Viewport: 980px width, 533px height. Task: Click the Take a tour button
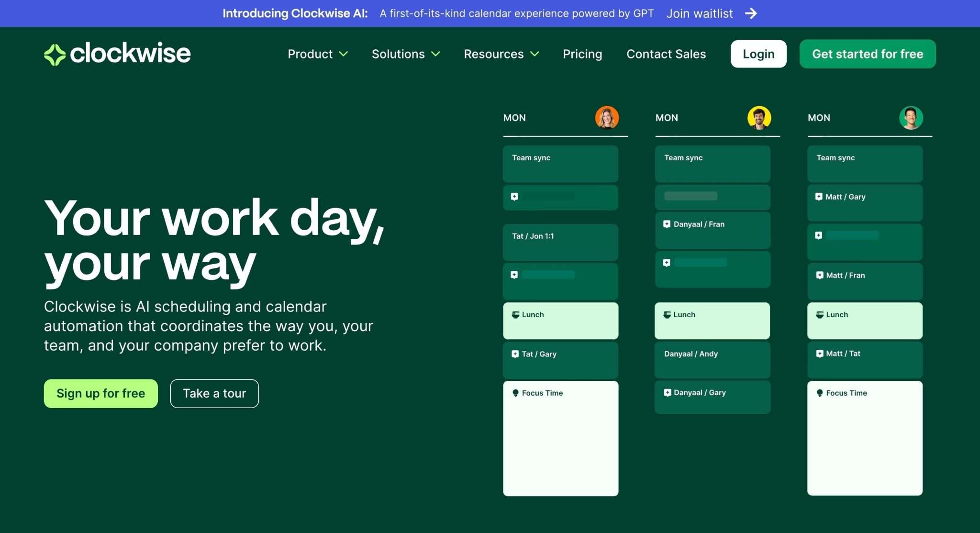pos(214,393)
